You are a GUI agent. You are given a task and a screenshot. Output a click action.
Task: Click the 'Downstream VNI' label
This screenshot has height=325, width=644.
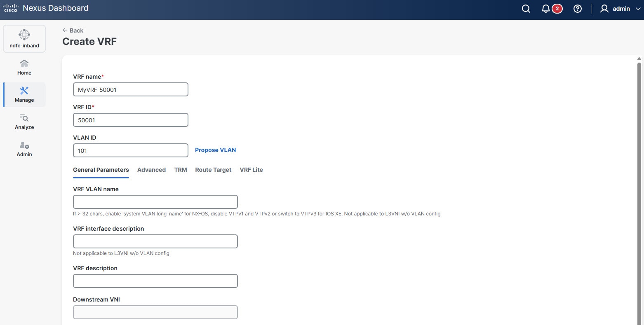point(96,299)
